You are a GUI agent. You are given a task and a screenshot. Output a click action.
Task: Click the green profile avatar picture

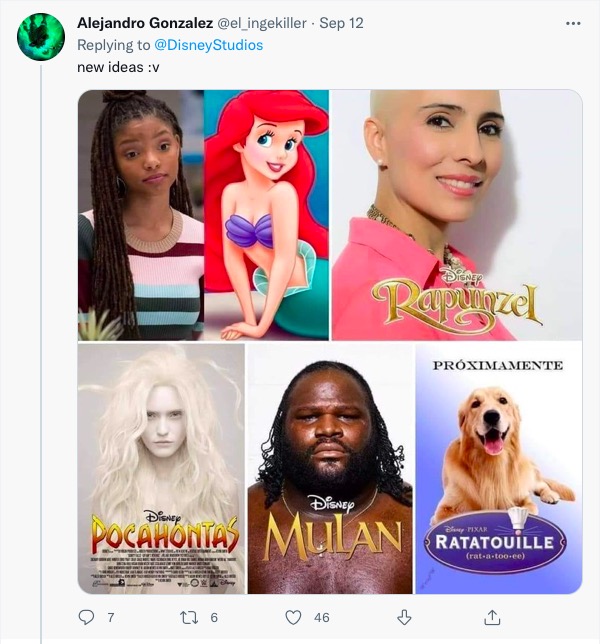coord(41,36)
